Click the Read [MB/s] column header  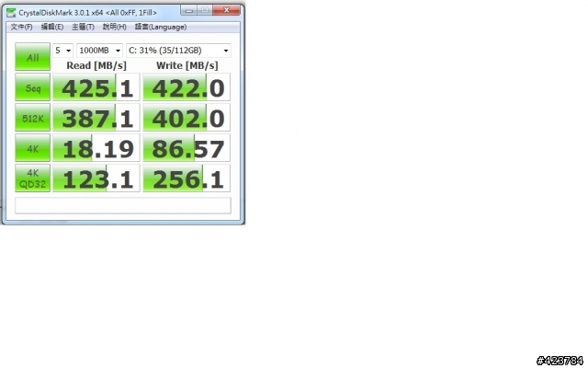pos(96,65)
